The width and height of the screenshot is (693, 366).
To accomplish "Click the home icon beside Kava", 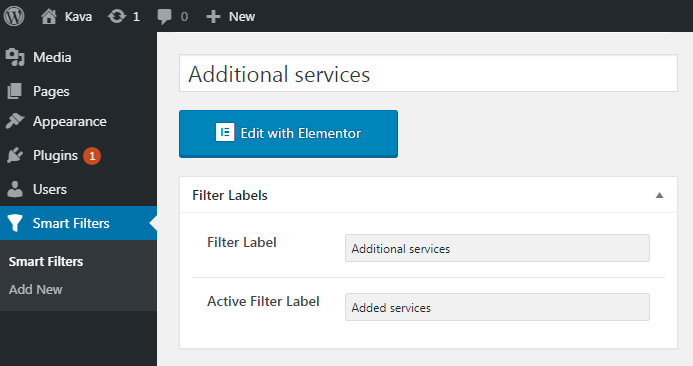I will pyautogui.click(x=49, y=17).
